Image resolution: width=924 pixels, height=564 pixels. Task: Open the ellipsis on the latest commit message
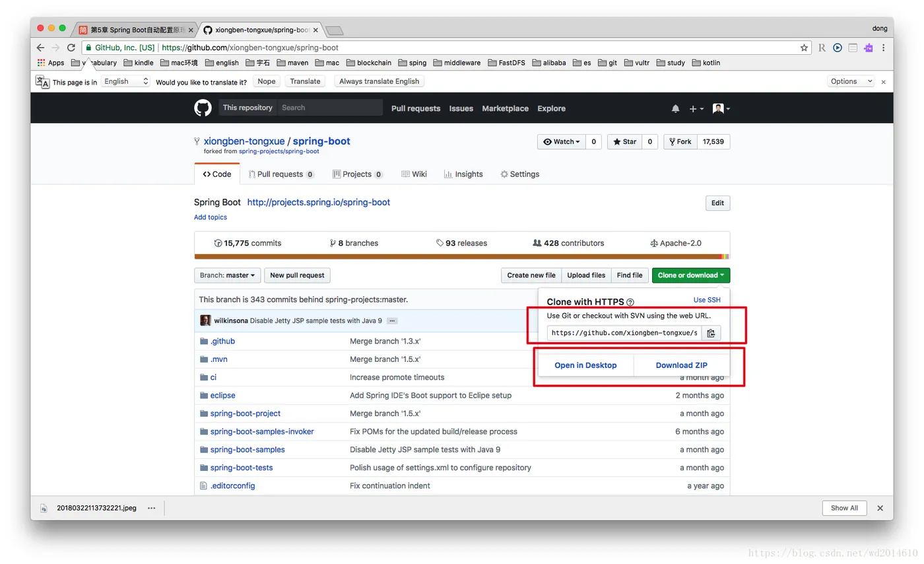tap(391, 321)
